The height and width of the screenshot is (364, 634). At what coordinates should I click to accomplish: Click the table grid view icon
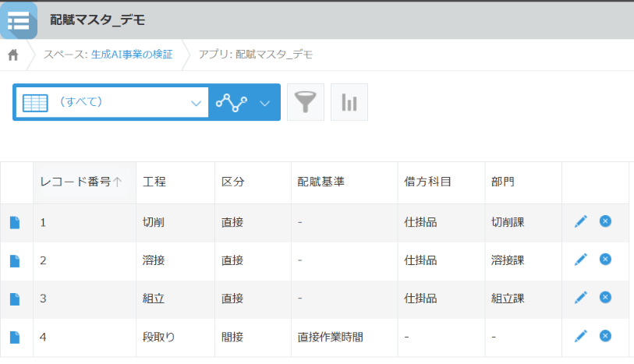tap(35, 103)
